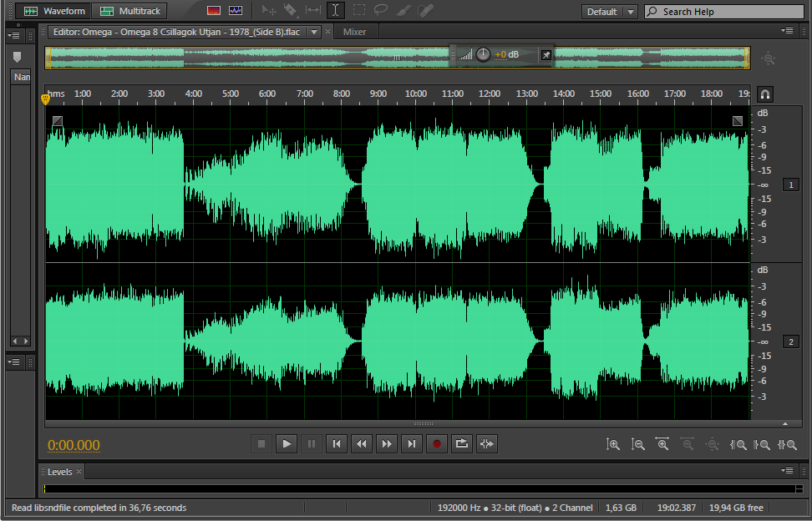Click the Name column header in left panel

click(21, 77)
